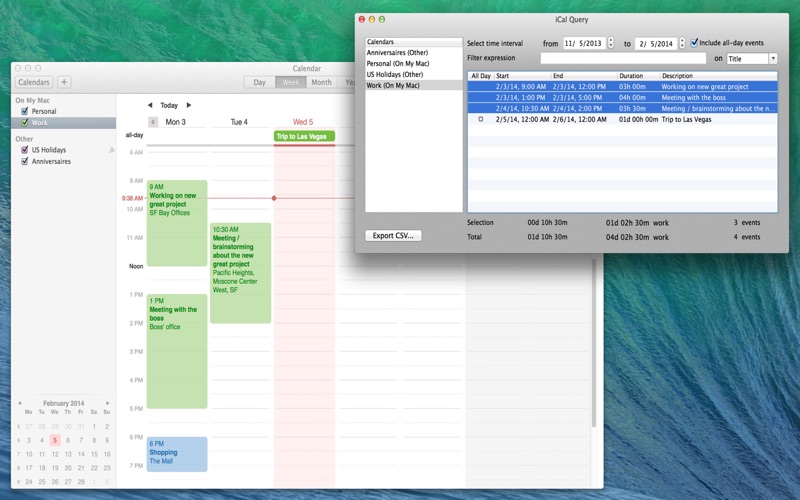Select 'Meeting with the boss' table row
The width and height of the screenshot is (800, 500).
click(x=622, y=97)
